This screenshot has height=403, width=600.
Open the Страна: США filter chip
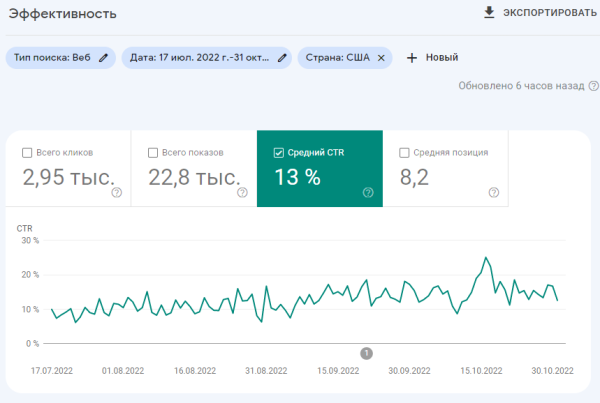[337, 58]
